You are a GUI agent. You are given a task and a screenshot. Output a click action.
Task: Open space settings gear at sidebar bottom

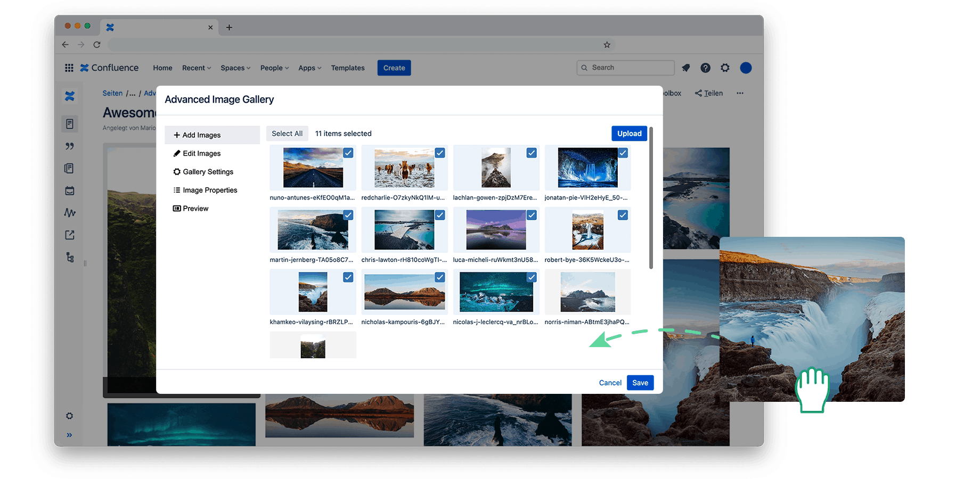pos(69,416)
